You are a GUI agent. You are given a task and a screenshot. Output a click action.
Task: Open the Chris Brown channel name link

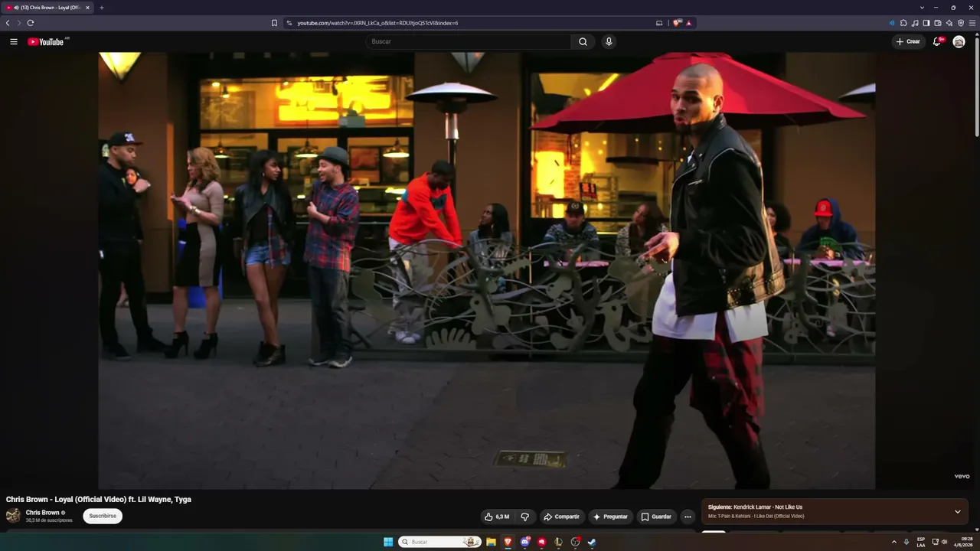[x=42, y=513]
